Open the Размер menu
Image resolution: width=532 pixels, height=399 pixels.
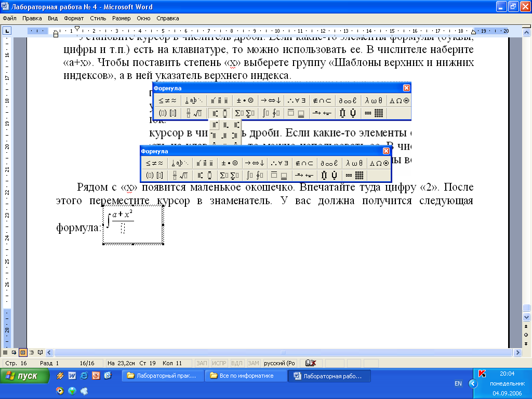pyautogui.click(x=121, y=18)
